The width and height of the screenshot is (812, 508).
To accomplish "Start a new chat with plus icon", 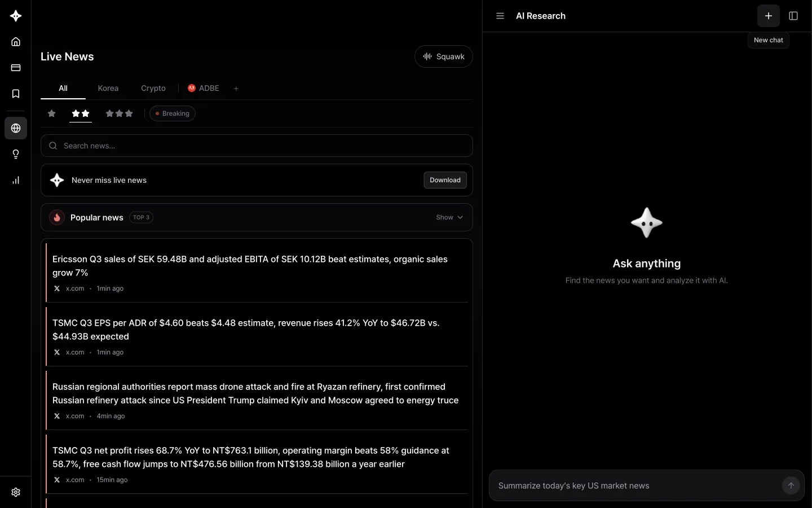I will pyautogui.click(x=769, y=16).
